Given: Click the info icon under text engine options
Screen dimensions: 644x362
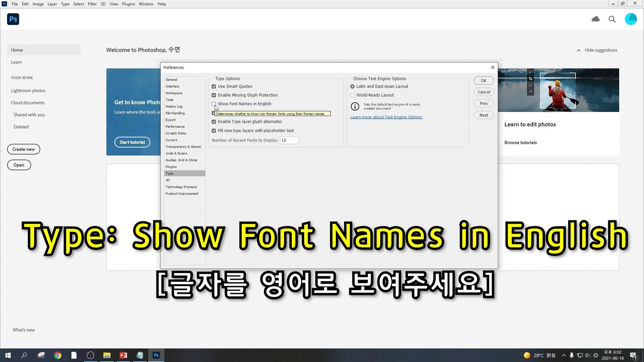Looking at the screenshot, I should (x=355, y=106).
